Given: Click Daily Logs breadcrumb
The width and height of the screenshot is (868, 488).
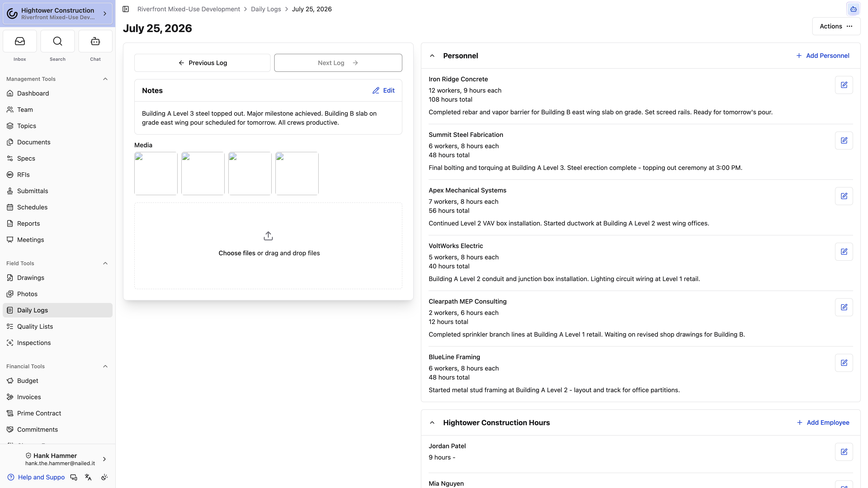Looking at the screenshot, I should pos(266,9).
